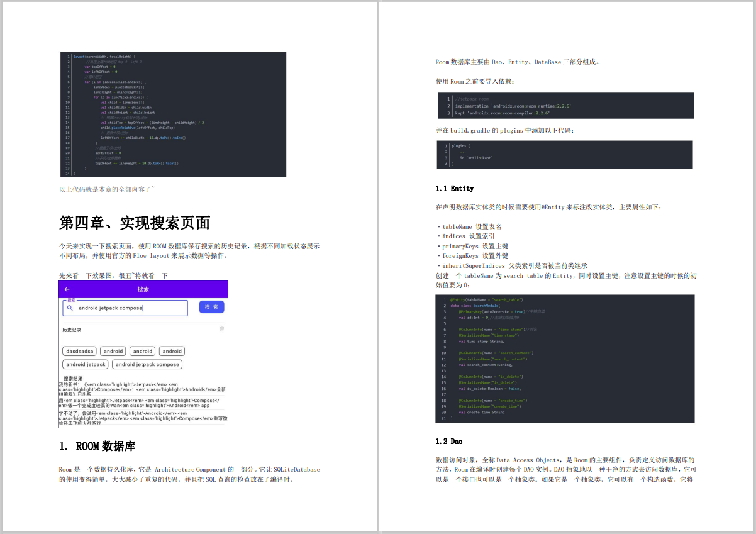Click the line 使用 Room 之前要导入依赖
Image resolution: width=756 pixels, height=534 pixels.
(x=475, y=82)
